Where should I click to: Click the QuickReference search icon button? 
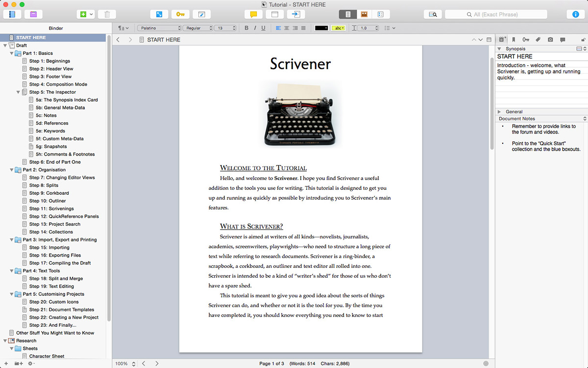[x=433, y=14]
